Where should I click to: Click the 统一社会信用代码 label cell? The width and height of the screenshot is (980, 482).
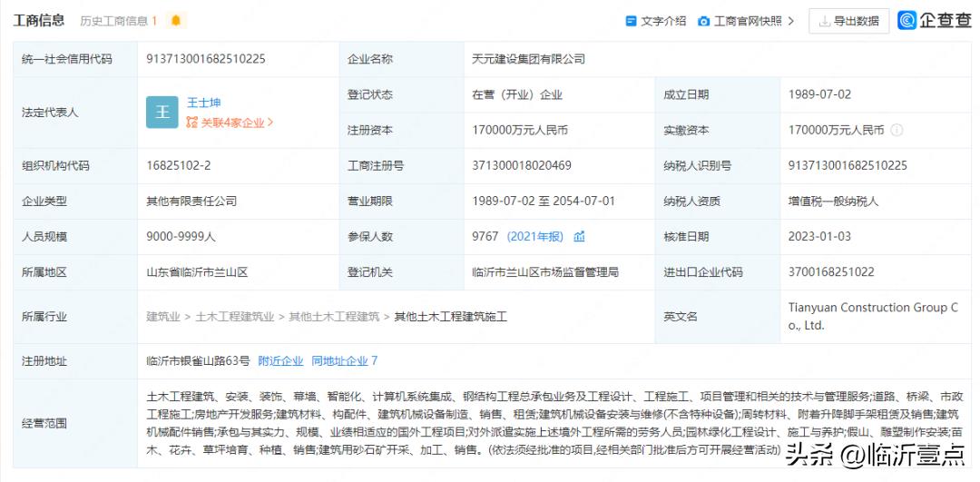(75, 59)
